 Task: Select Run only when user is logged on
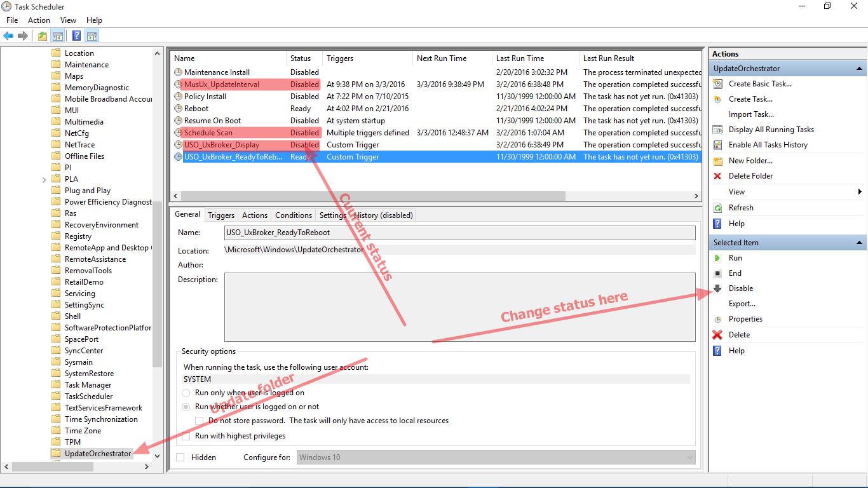click(x=186, y=393)
